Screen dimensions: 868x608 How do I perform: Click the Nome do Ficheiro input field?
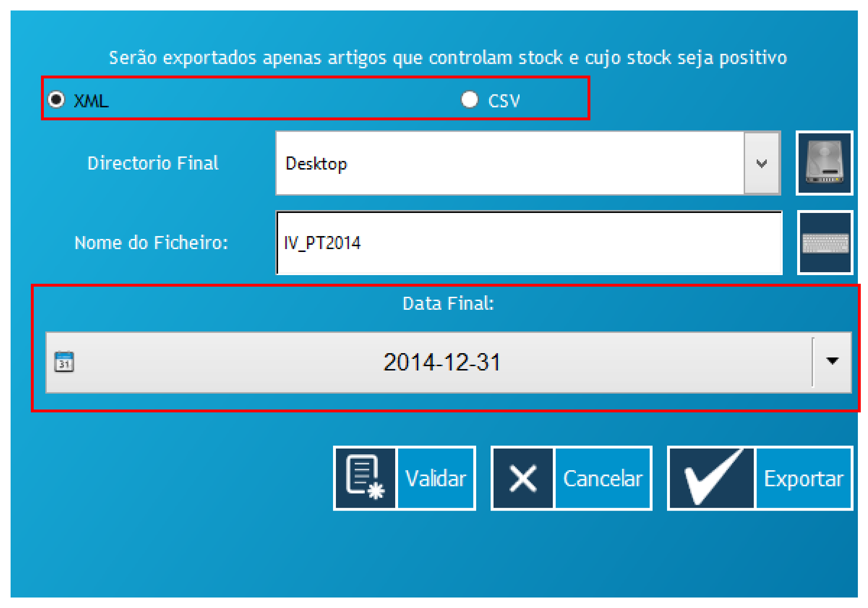click(x=529, y=243)
